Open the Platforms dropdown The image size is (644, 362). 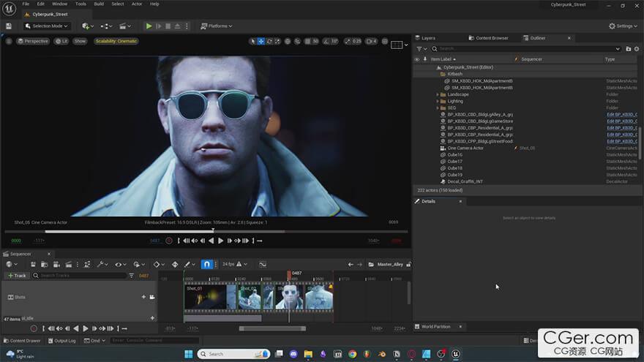tap(216, 26)
